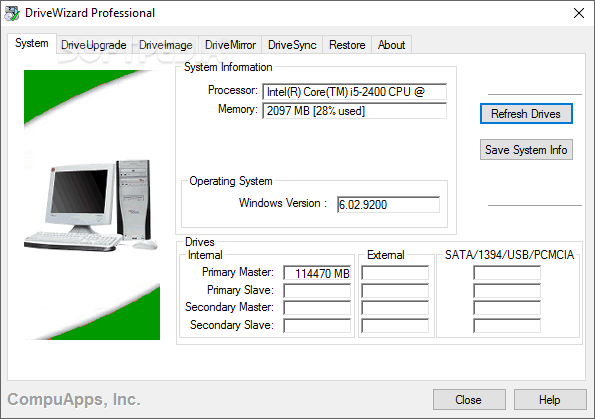Click the internal Secondary Master drive field

coord(317,308)
